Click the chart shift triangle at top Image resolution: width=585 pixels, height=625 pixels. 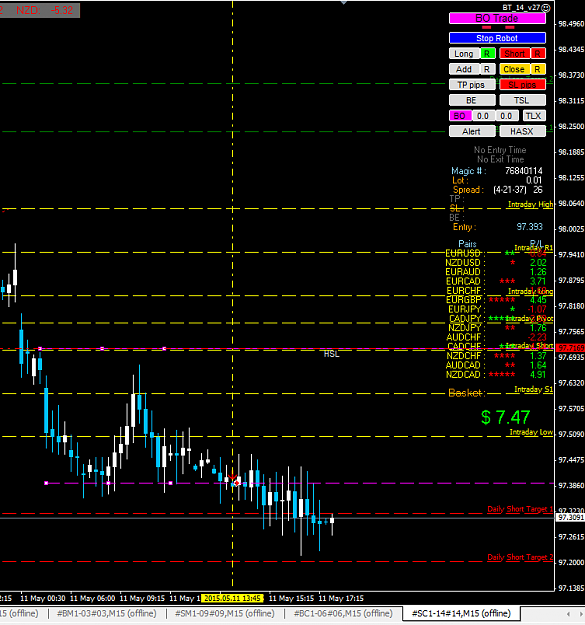[x=344, y=2]
